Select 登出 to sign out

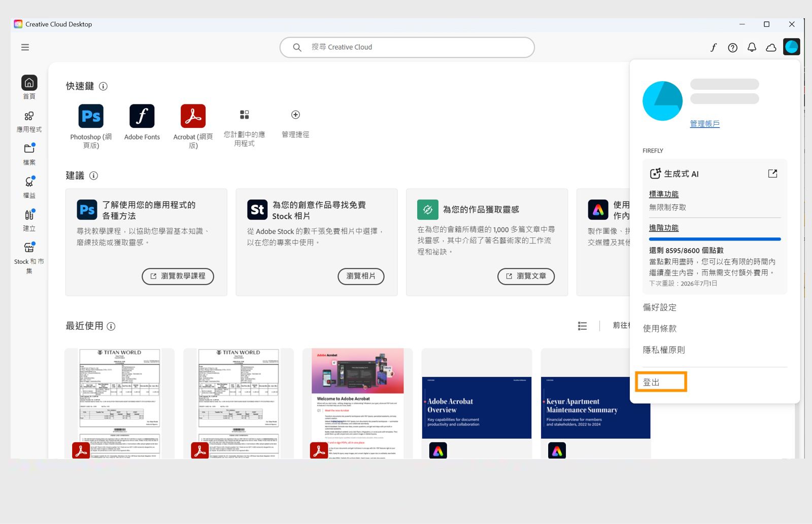(652, 382)
